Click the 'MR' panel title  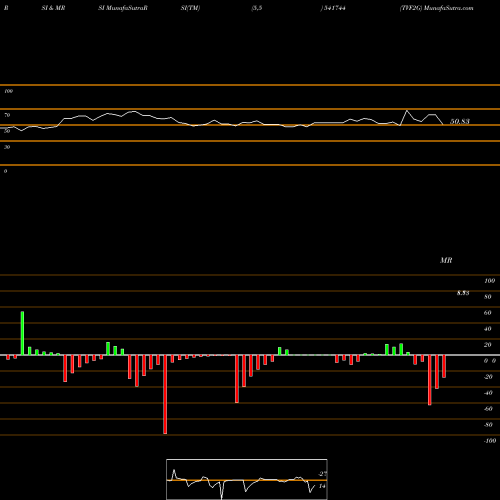[446, 260]
